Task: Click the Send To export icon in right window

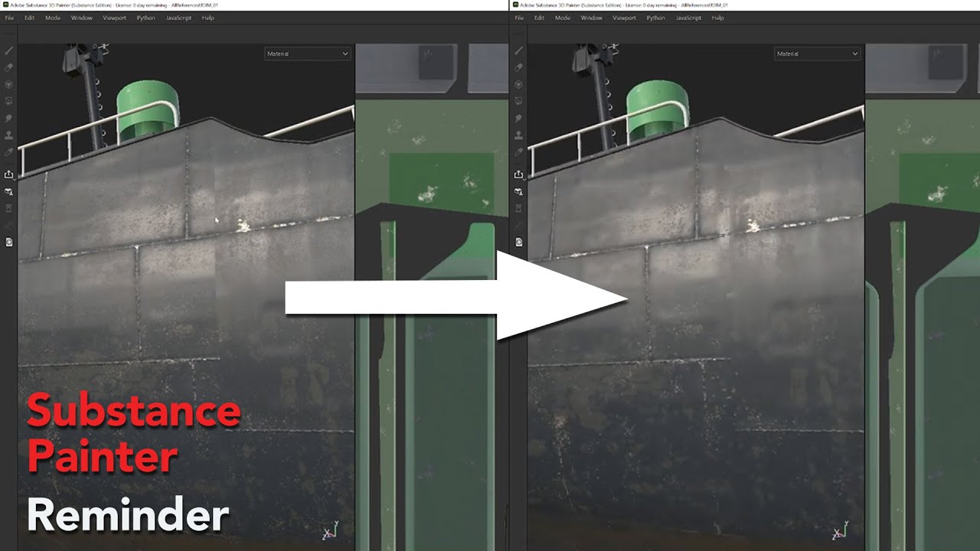Action: coord(519,174)
